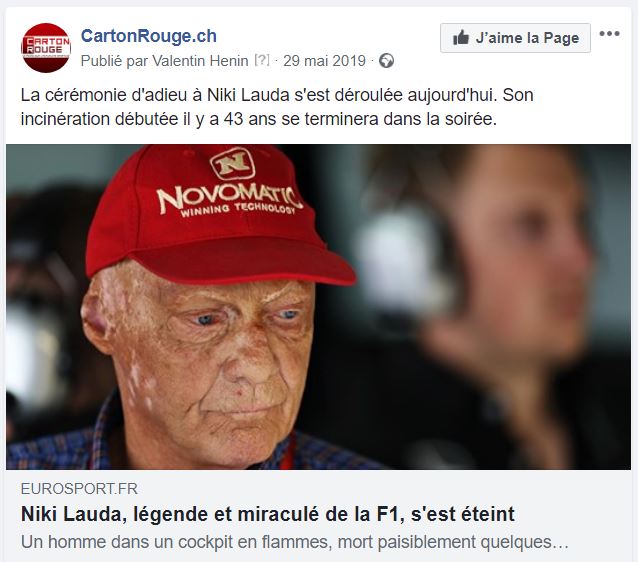
Task: Click the EUROSPORT.FR source domain
Action: [x=79, y=488]
